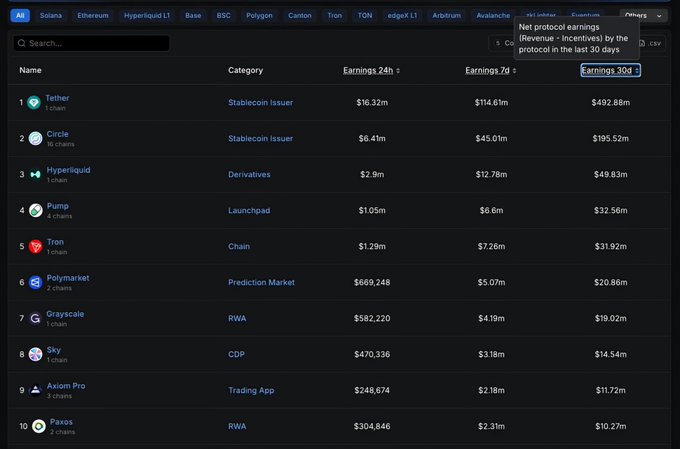Filter by Base chain

[193, 16]
